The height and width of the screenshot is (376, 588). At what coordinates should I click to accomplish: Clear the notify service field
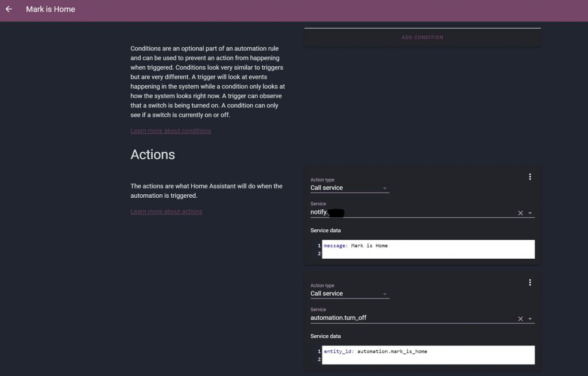tap(520, 213)
